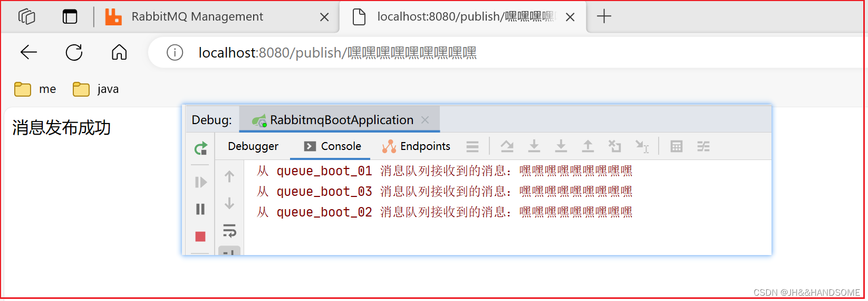Jump up the stack trace arrow

point(229,176)
